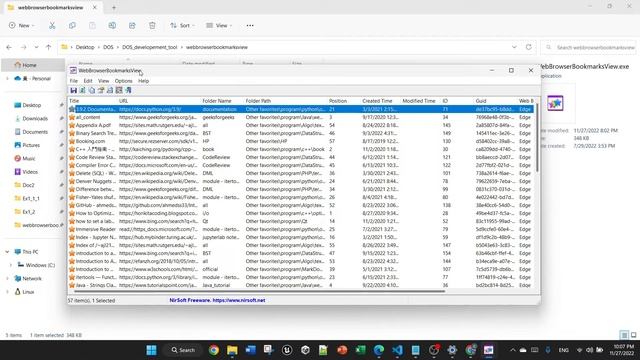
Task: Open recent locations dropdown beside forward arrow
Action: [36, 47]
